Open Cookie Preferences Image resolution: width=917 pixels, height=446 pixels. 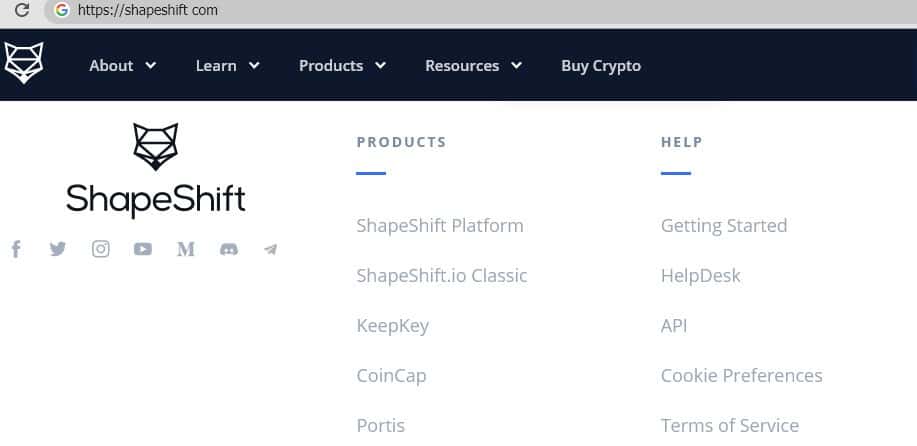742,376
